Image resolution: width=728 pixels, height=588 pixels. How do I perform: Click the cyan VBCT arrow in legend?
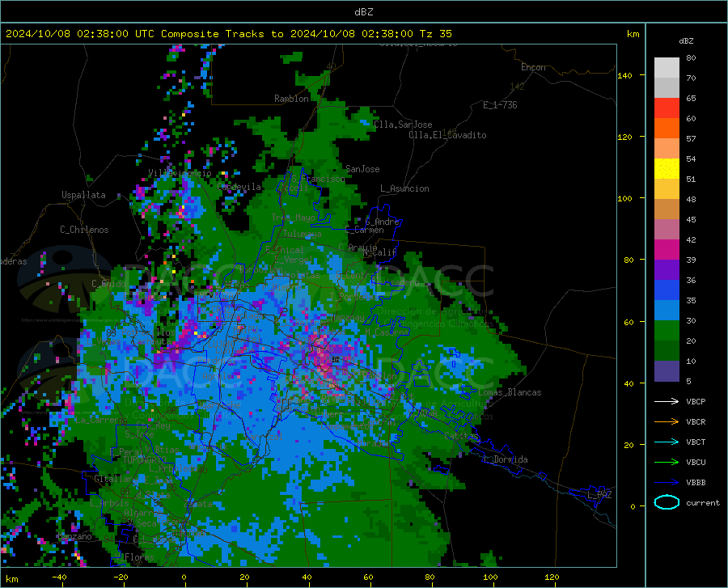click(x=667, y=442)
